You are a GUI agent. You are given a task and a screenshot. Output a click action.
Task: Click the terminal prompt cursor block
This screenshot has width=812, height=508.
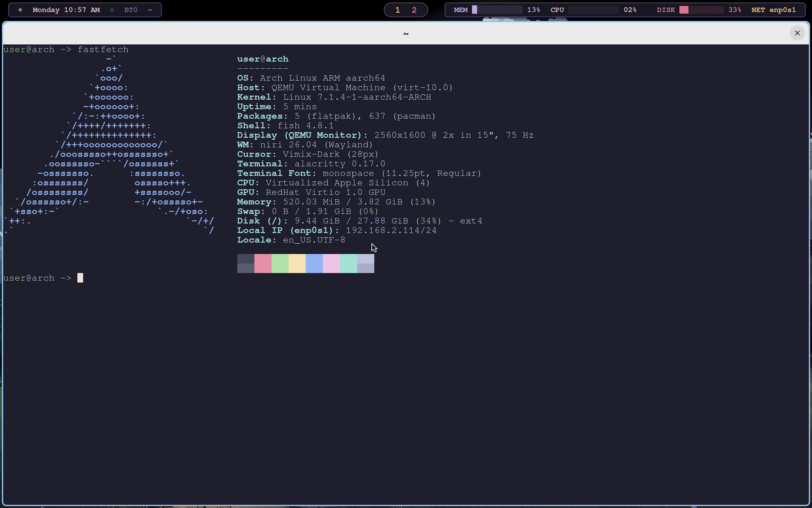[80, 278]
